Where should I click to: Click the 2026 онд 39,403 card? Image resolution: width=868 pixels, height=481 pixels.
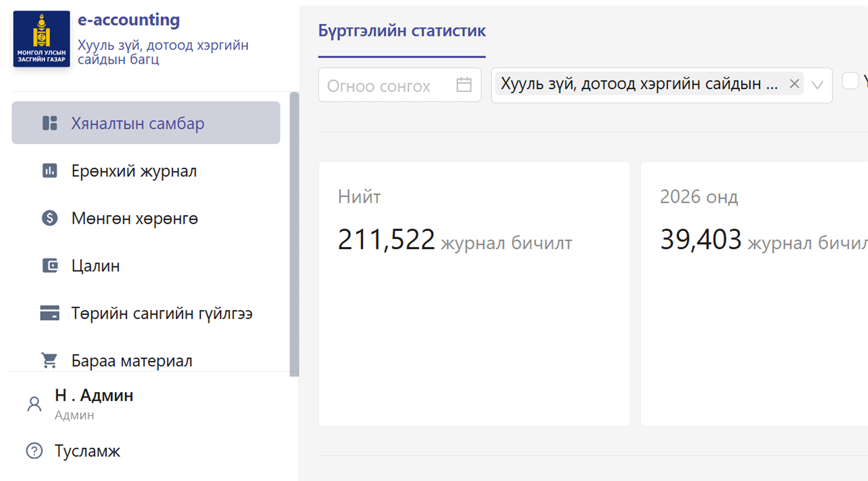(754, 294)
